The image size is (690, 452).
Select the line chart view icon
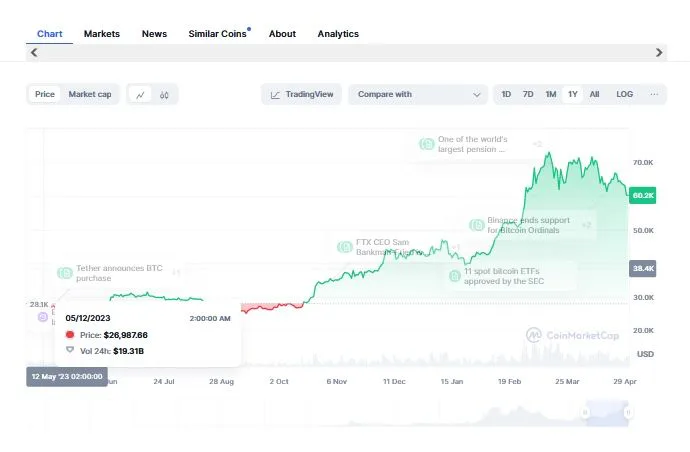140,95
